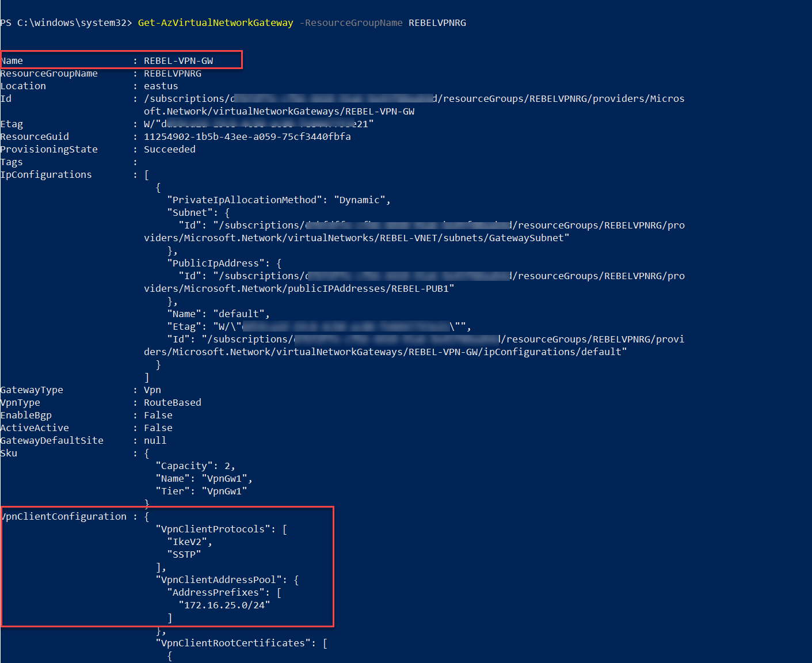The width and height of the screenshot is (812, 663).
Task: Select the address prefix 172.16.25.0/24
Action: pyautogui.click(x=224, y=605)
